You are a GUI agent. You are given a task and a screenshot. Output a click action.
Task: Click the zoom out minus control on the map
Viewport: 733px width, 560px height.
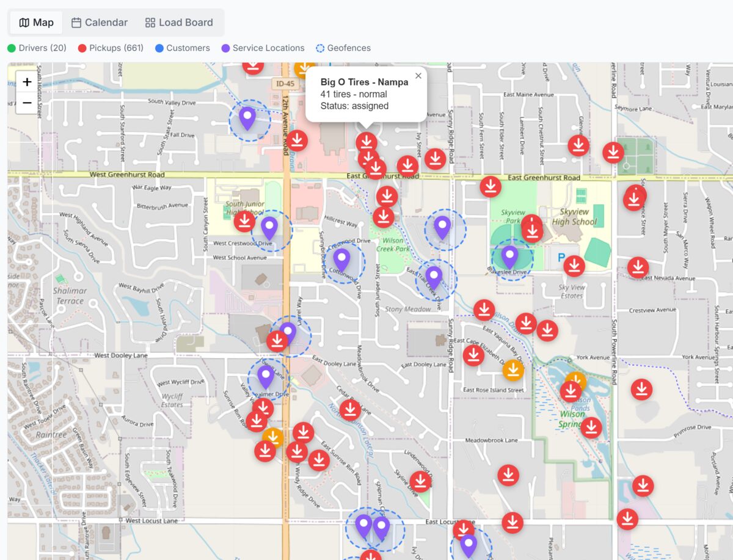27,103
